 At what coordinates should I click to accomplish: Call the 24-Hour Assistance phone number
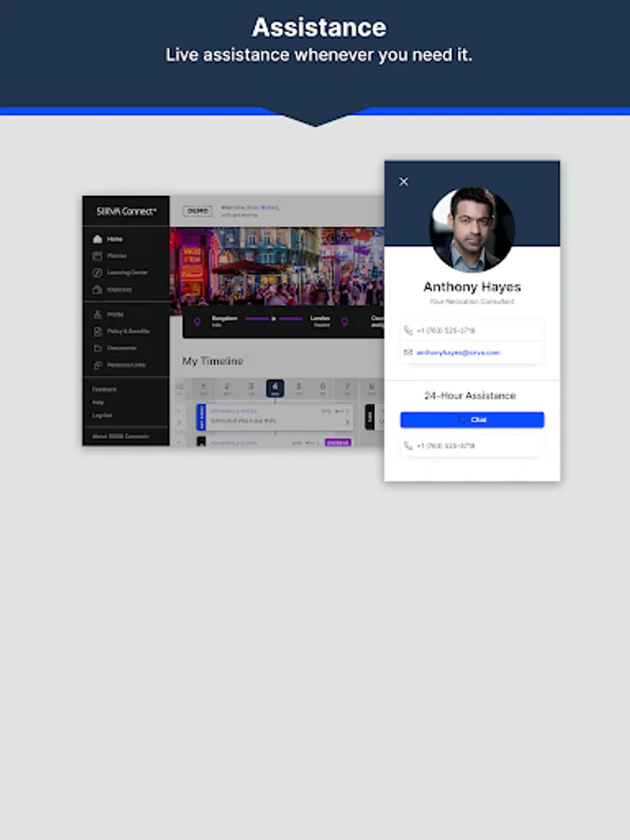click(x=472, y=446)
